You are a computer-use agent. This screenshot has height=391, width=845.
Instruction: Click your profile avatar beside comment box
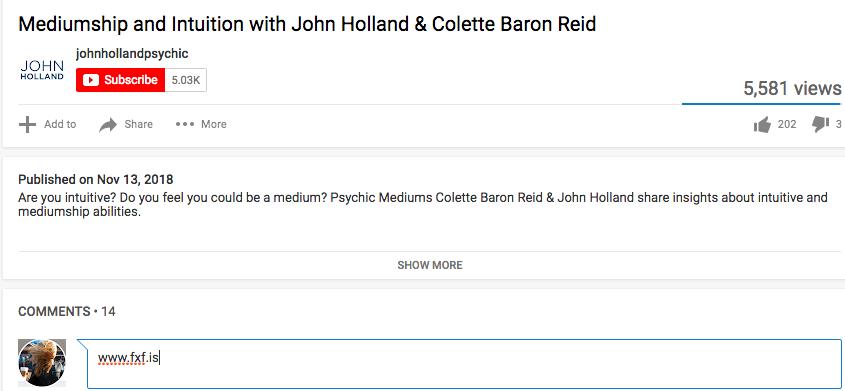click(42, 362)
